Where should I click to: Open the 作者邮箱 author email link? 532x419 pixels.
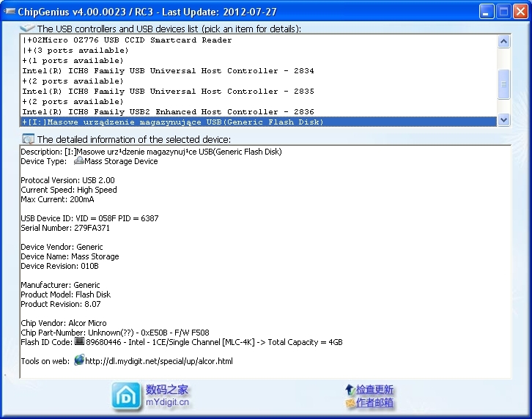tap(374, 403)
